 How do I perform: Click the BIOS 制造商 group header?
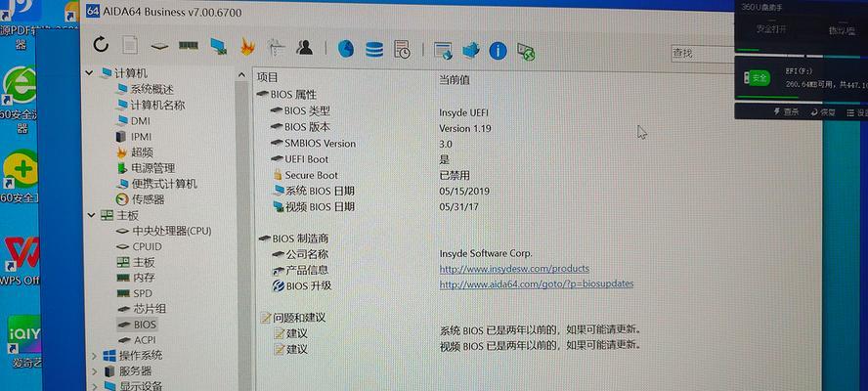(293, 239)
